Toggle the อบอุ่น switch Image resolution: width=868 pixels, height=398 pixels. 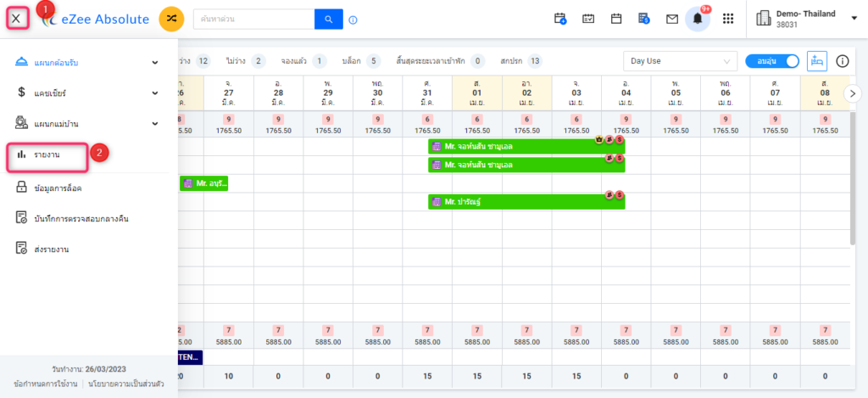(x=772, y=61)
